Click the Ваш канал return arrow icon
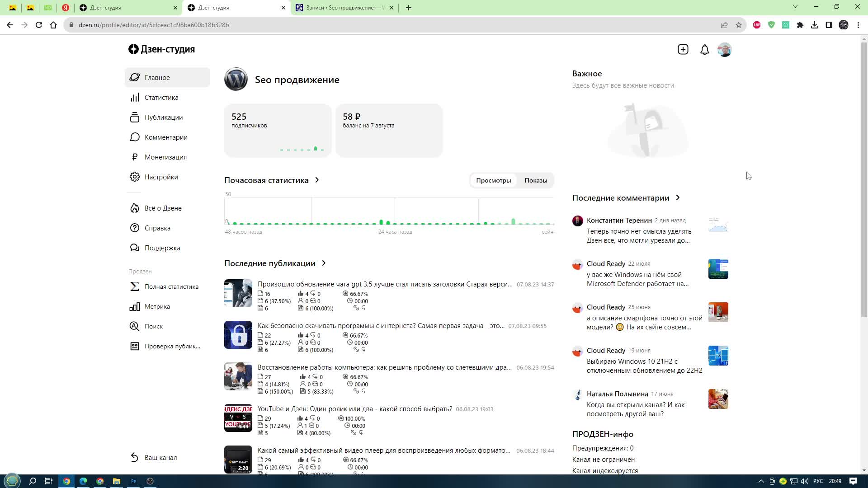The height and width of the screenshot is (488, 868). click(x=135, y=458)
